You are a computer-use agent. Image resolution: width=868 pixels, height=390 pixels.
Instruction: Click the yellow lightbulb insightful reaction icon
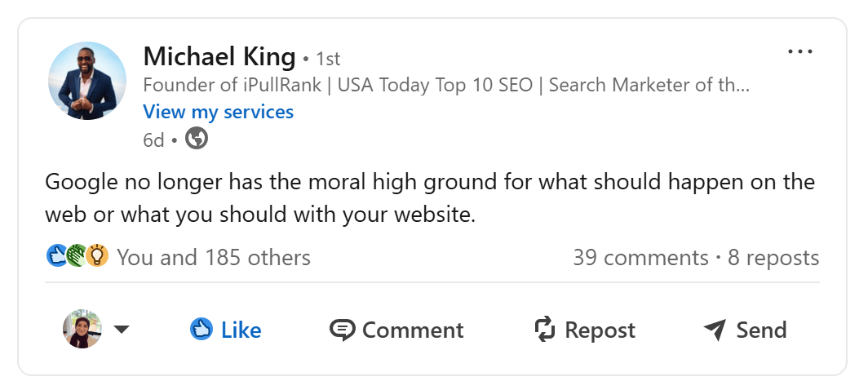pos(97,256)
